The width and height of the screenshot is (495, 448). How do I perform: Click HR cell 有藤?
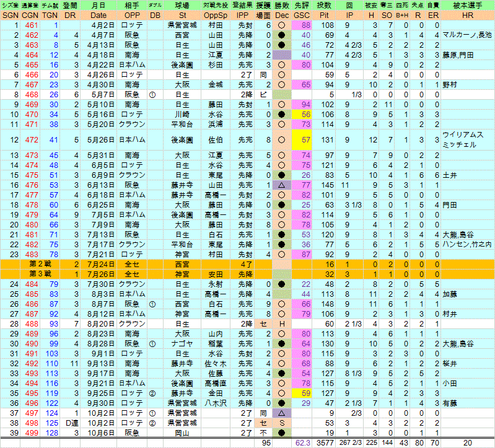(450, 403)
